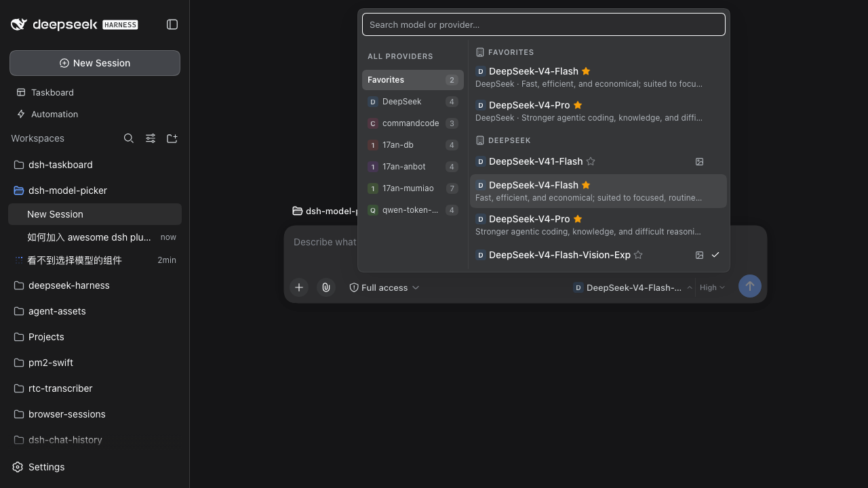Unfavorite DeepSeek-V4-Flash in the Favorites section

click(586, 71)
